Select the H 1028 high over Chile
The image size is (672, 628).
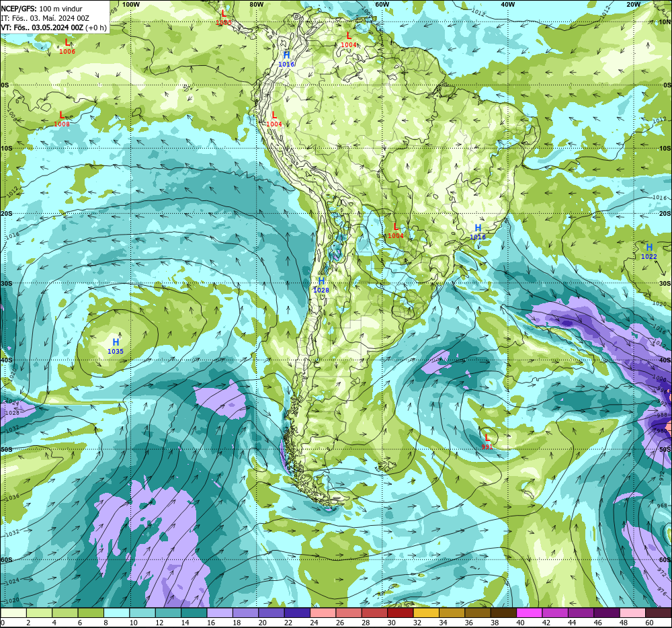[x=321, y=285]
